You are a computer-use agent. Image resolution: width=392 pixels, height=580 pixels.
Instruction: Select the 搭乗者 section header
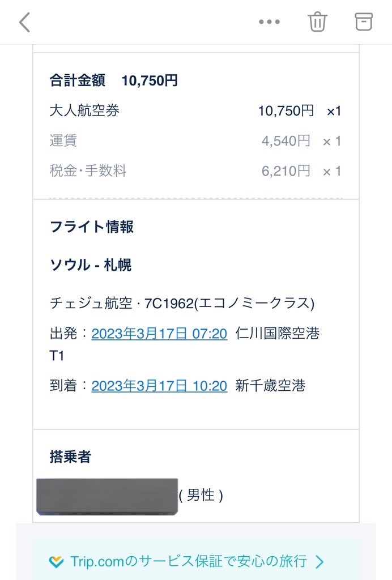point(70,457)
